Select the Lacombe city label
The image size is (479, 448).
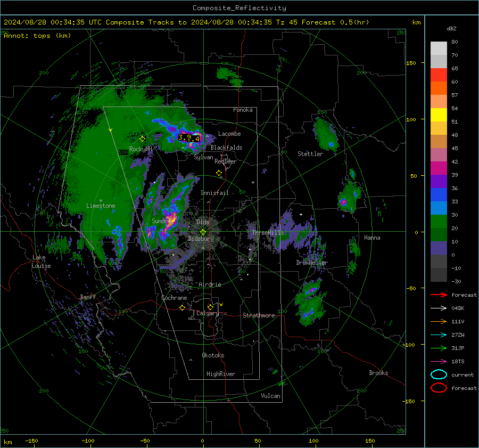point(229,134)
